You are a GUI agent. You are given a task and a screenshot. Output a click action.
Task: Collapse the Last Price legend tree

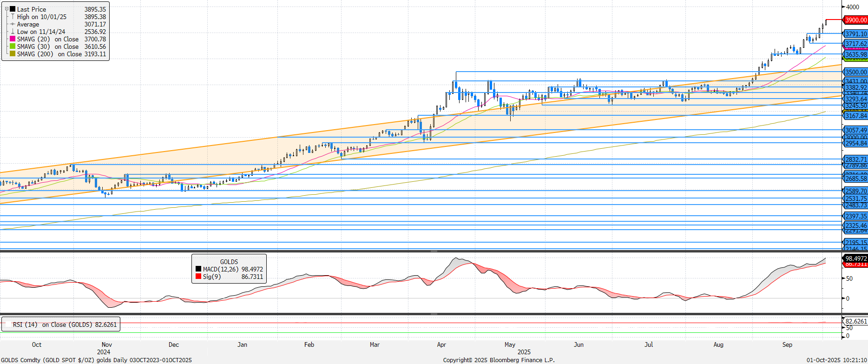pos(7,9)
